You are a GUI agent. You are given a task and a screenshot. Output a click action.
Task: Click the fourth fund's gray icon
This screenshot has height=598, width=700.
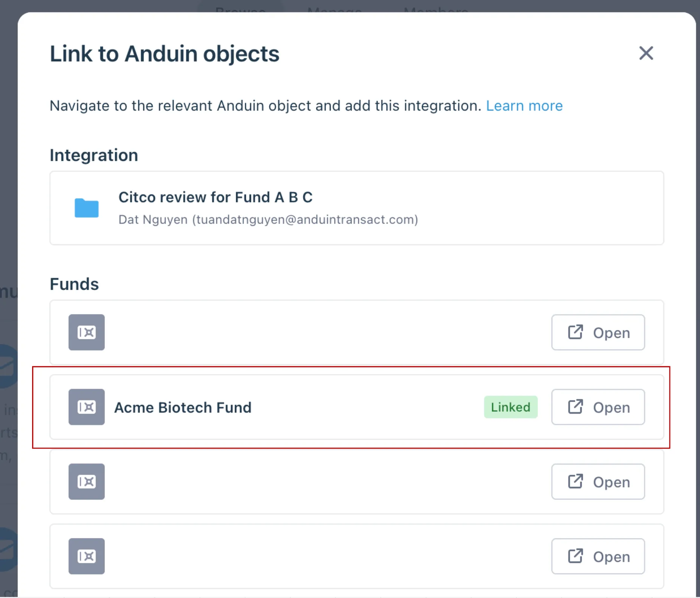[x=87, y=556]
